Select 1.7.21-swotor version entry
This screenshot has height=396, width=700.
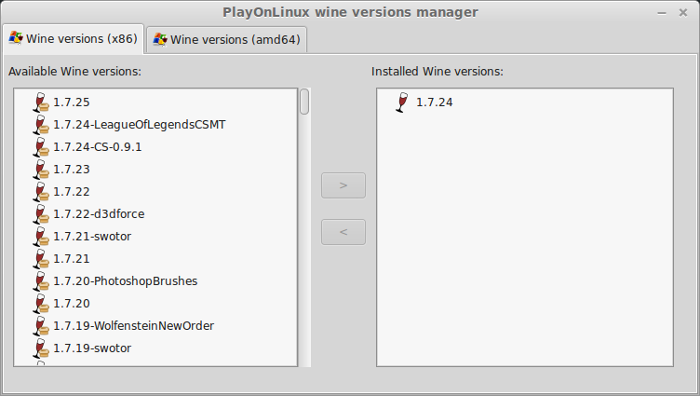[92, 236]
